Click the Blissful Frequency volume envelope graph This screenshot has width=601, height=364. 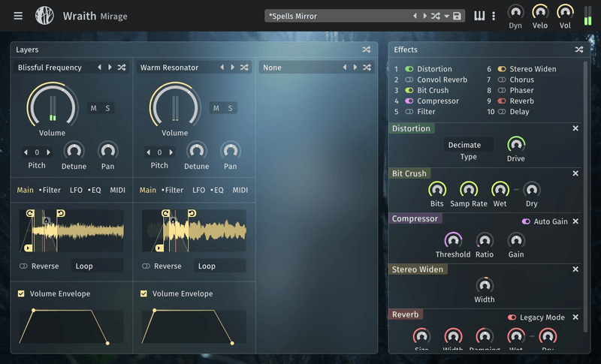71,326
